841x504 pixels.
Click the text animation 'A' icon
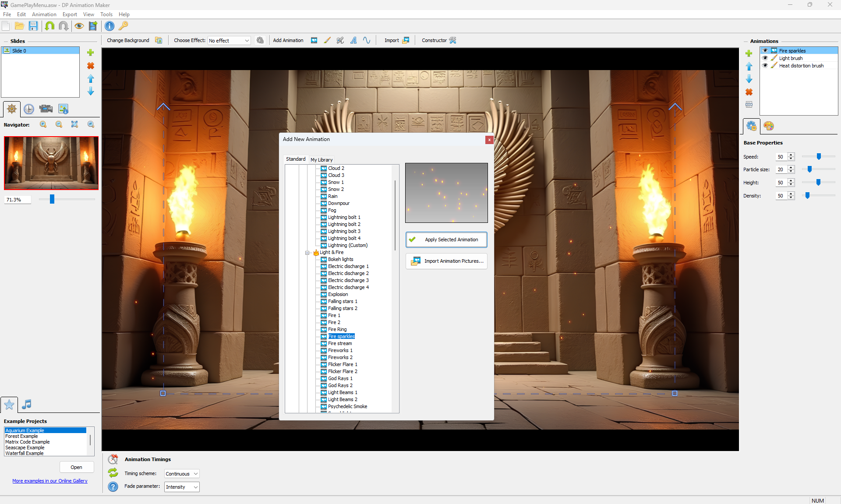click(353, 40)
